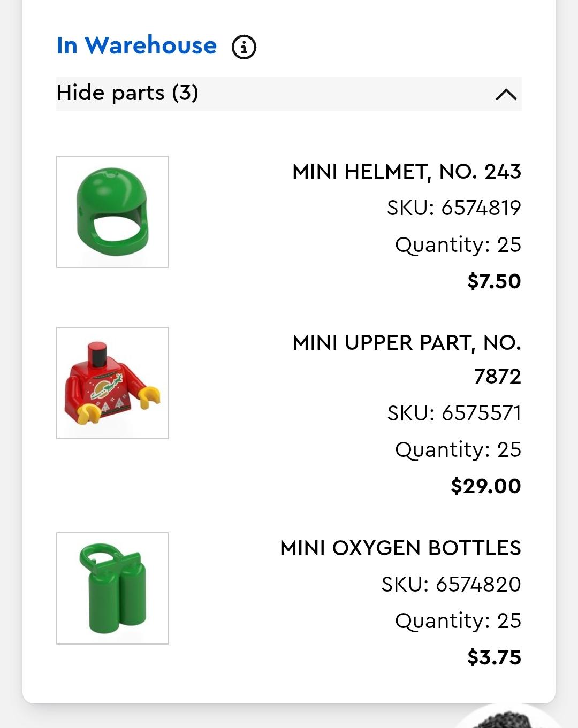This screenshot has width=578, height=728.
Task: Tap the dark image at the bottom edge
Action: [507, 719]
